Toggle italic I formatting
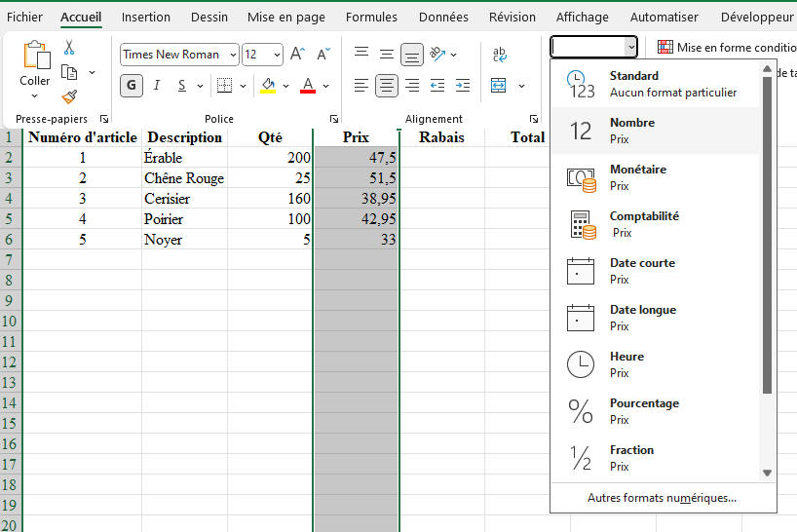Screen dimensions: 797x532 pyautogui.click(x=157, y=86)
